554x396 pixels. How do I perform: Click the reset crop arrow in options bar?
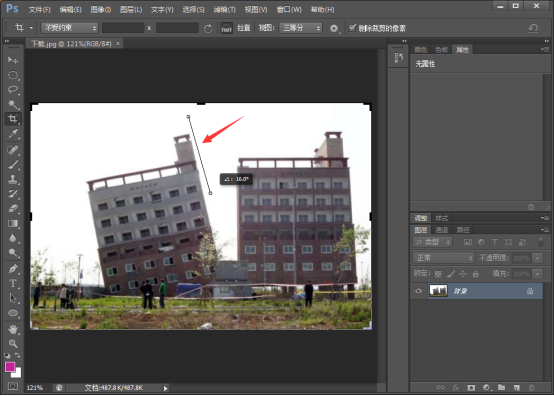(x=533, y=28)
